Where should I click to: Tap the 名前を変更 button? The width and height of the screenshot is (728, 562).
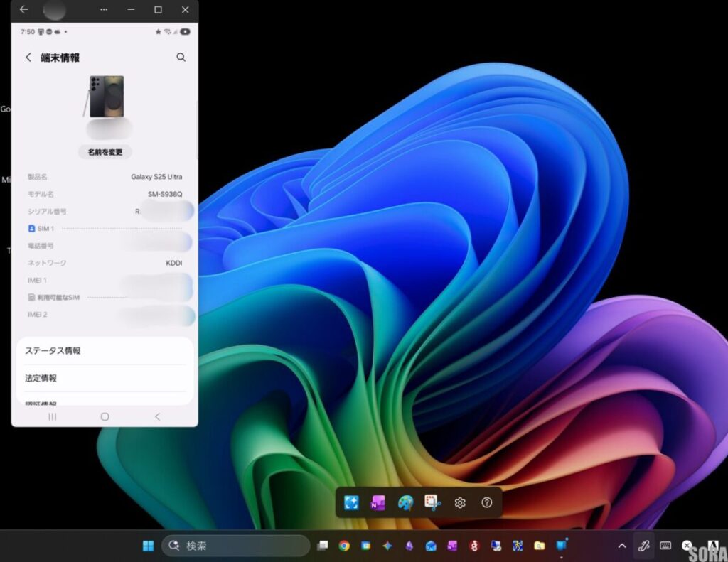pyautogui.click(x=105, y=152)
